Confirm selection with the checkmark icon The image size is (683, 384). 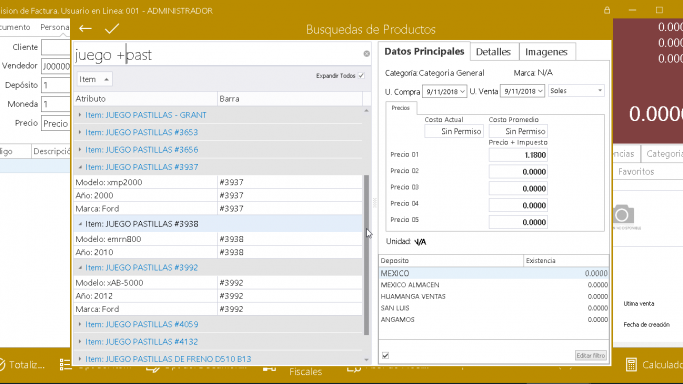click(112, 29)
